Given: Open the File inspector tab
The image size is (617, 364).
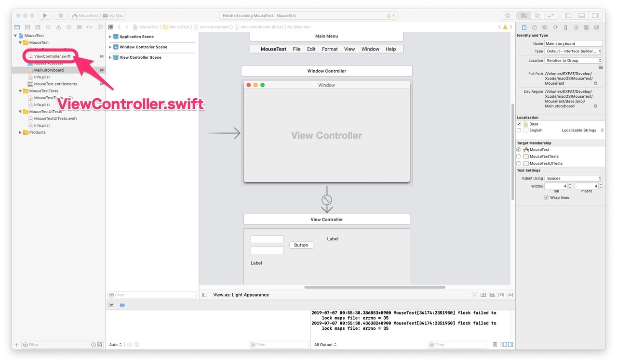Looking at the screenshot, I should pyautogui.click(x=524, y=27).
